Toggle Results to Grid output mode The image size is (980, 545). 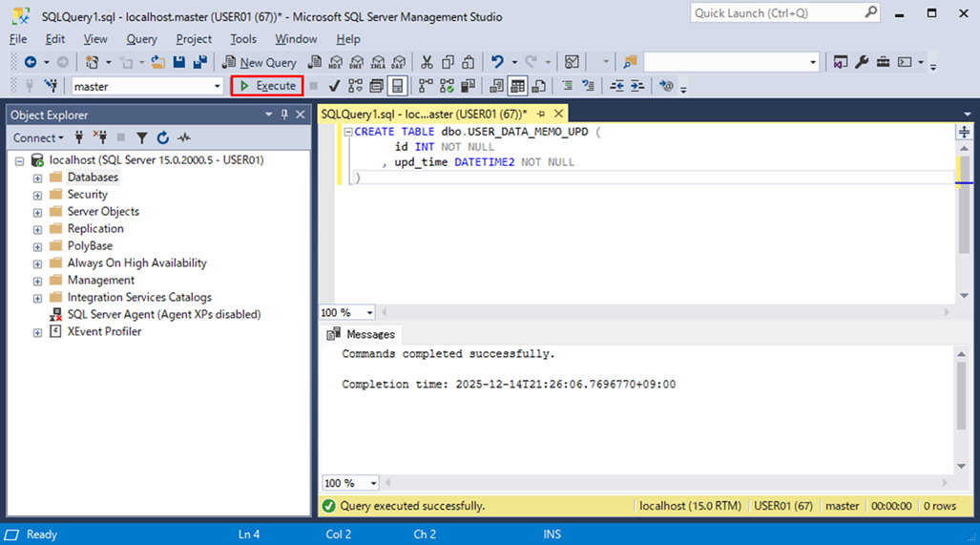pos(517,86)
